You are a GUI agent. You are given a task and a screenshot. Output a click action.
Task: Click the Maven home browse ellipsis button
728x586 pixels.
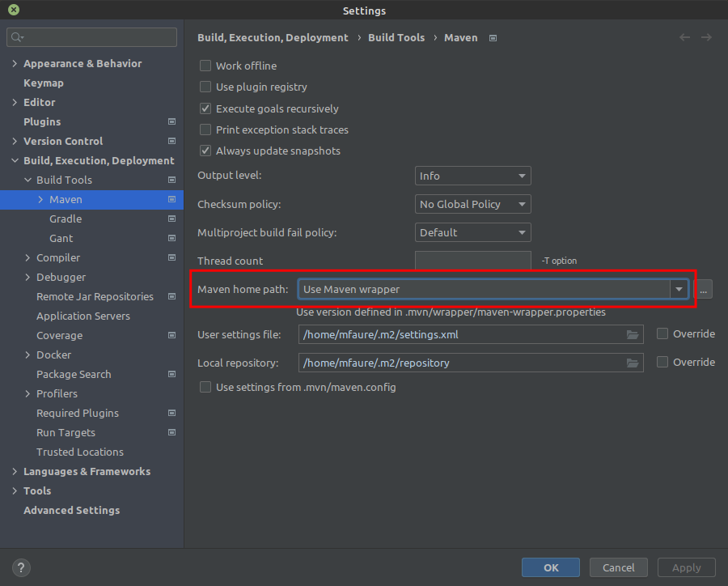point(703,289)
